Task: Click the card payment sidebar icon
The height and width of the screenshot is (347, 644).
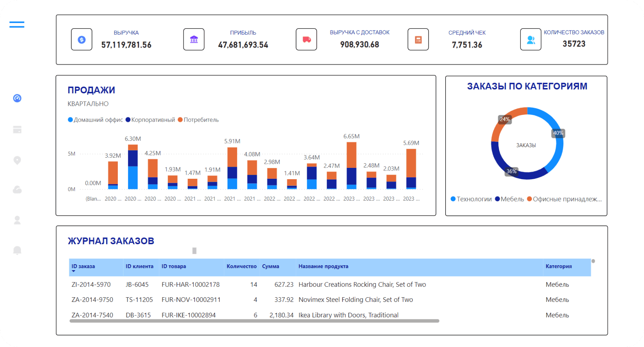Action: click(x=17, y=129)
